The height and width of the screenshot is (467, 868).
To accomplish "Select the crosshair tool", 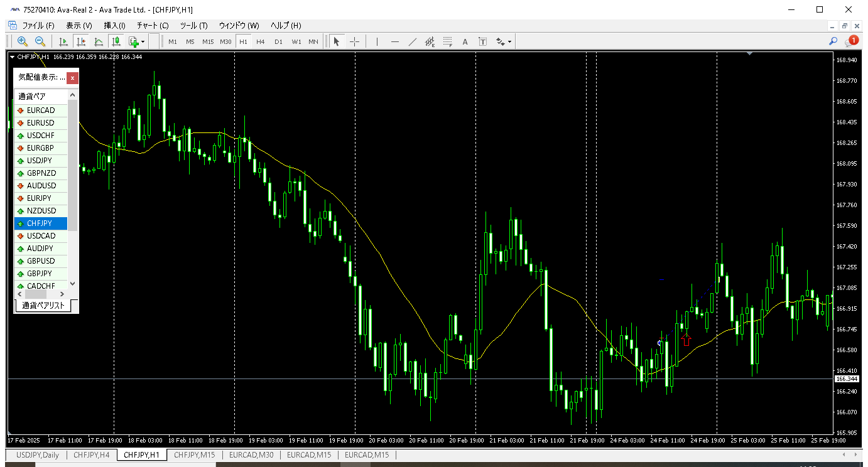I will click(x=354, y=41).
